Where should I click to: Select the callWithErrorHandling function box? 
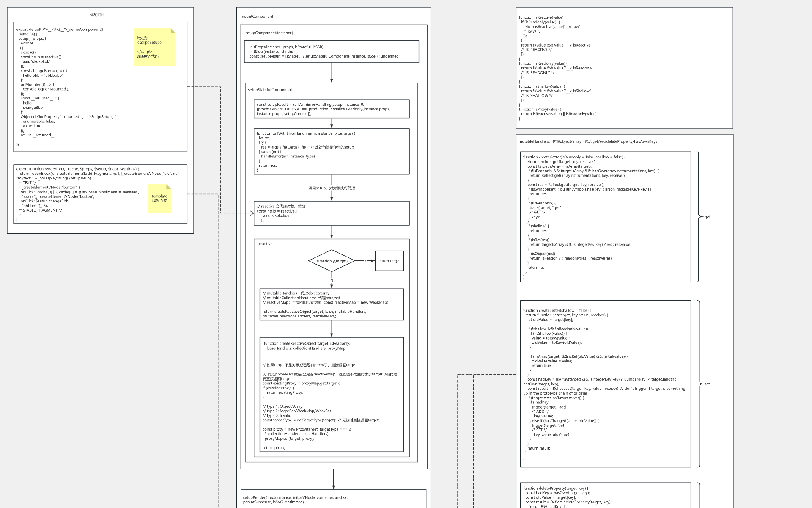click(x=332, y=152)
